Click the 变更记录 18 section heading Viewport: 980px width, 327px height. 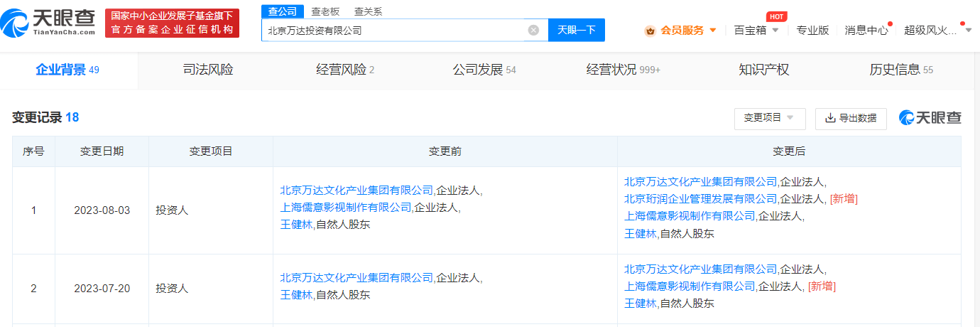pyautogui.click(x=45, y=118)
